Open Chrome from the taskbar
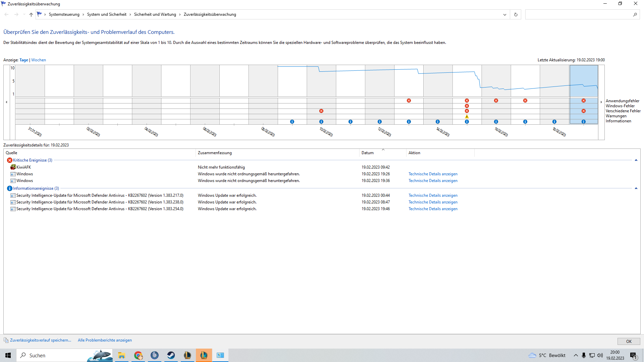 coord(138,355)
